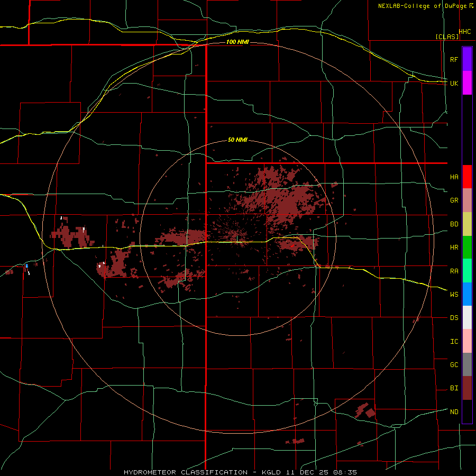476x476 pixels.
Task: Click the "HYDROMETEOR CLASSIFICATION" title text
Action: pyautogui.click(x=186, y=472)
